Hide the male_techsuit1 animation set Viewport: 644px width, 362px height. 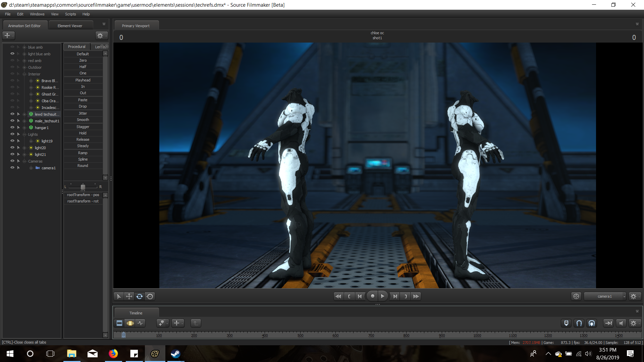pos(12,121)
